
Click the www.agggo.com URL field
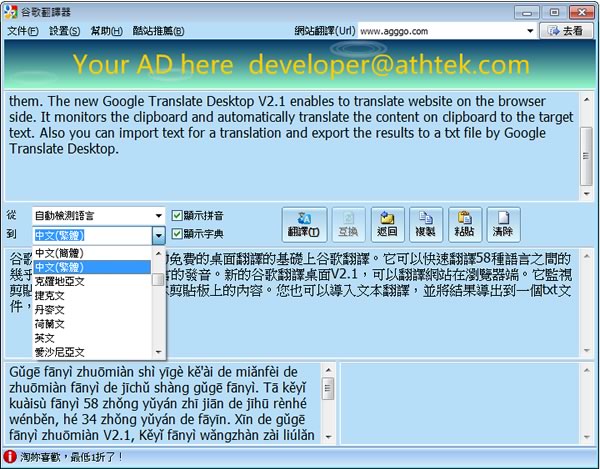(x=441, y=31)
